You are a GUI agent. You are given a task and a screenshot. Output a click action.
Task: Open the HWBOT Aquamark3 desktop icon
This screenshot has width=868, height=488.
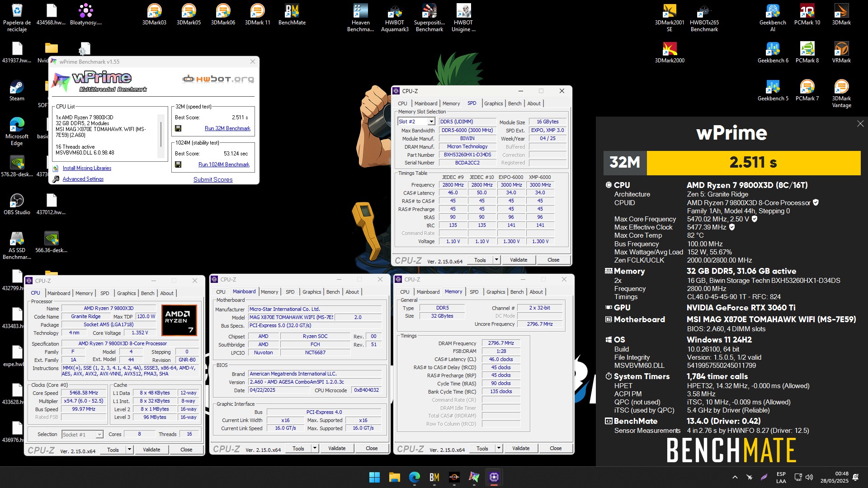point(395,18)
